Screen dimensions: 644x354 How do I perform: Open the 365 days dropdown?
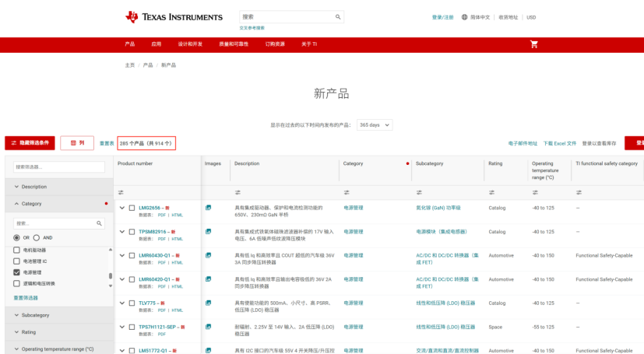tap(375, 124)
